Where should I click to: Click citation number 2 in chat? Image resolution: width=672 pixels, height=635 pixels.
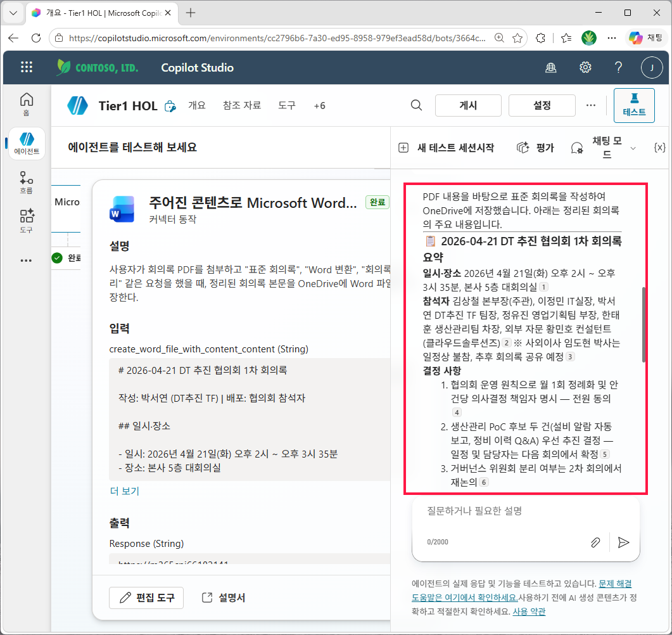[x=507, y=343]
